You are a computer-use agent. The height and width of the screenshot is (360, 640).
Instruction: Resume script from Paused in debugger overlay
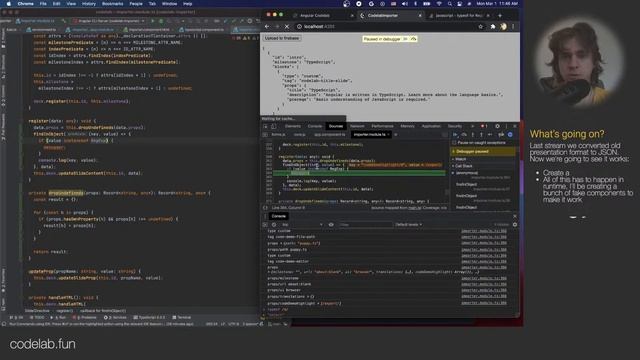click(405, 39)
